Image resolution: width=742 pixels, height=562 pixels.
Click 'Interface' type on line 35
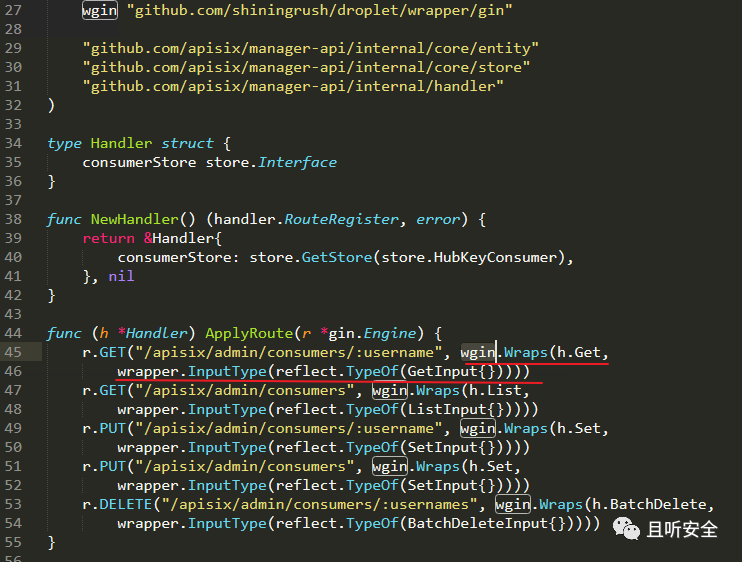[297, 162]
